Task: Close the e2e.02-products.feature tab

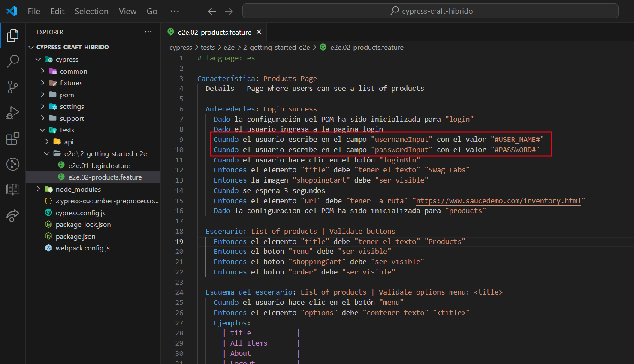Action: [259, 32]
